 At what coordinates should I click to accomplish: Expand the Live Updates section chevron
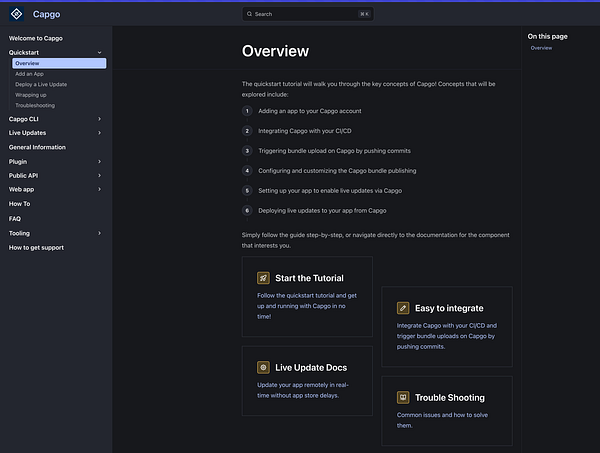99,133
